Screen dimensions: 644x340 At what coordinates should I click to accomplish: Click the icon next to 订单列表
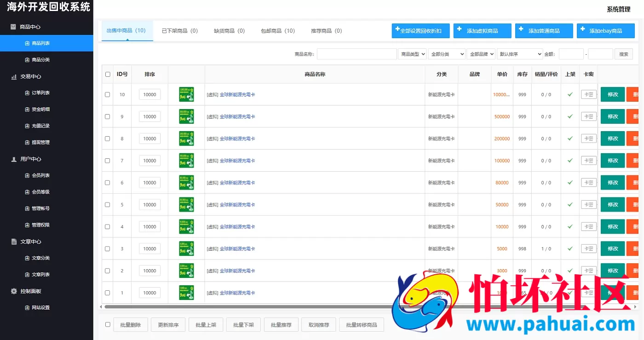click(x=27, y=93)
